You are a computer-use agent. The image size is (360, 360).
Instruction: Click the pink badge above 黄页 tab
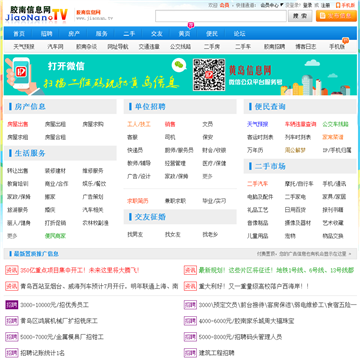click(x=191, y=24)
